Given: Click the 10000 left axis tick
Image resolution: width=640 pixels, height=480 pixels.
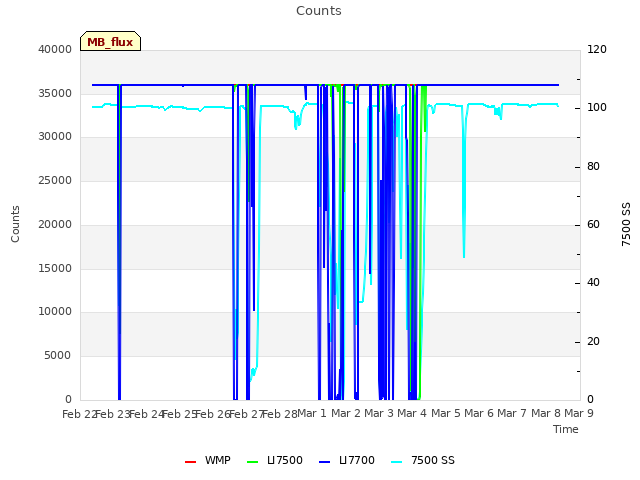Looking at the screenshot, I should click(55, 312).
